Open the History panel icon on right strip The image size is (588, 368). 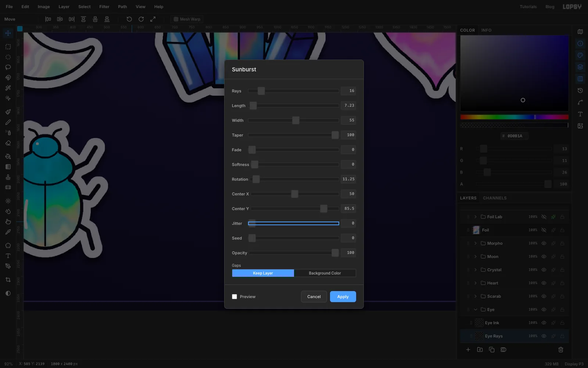pyautogui.click(x=580, y=91)
